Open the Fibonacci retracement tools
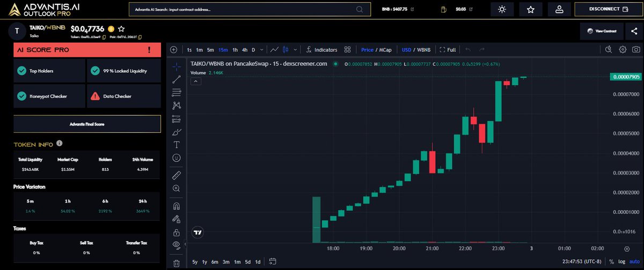Viewport: 644px width, 270px height. click(x=177, y=93)
